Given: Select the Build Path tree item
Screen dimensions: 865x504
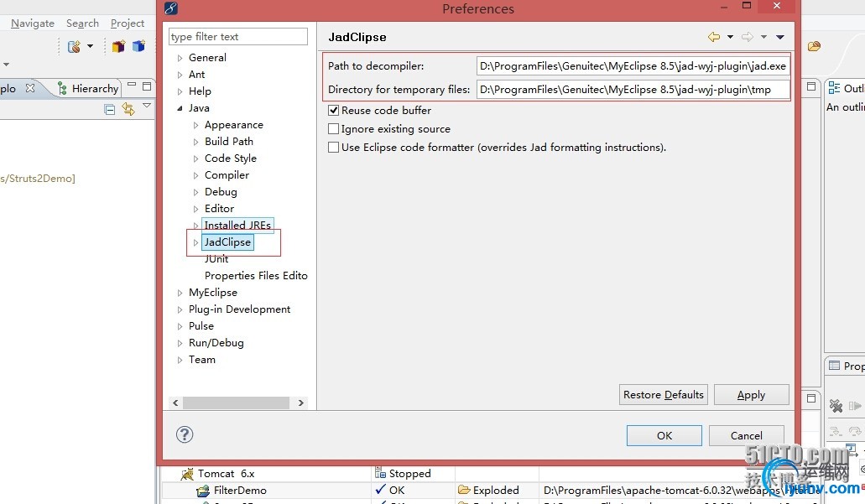Looking at the screenshot, I should tap(229, 141).
